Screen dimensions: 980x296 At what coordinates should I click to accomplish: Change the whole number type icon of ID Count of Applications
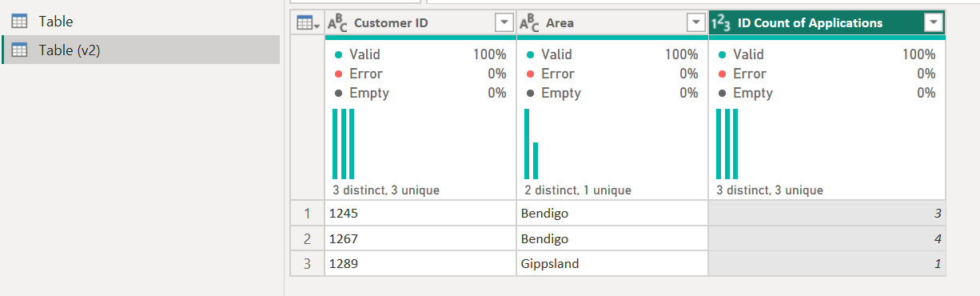[x=721, y=23]
